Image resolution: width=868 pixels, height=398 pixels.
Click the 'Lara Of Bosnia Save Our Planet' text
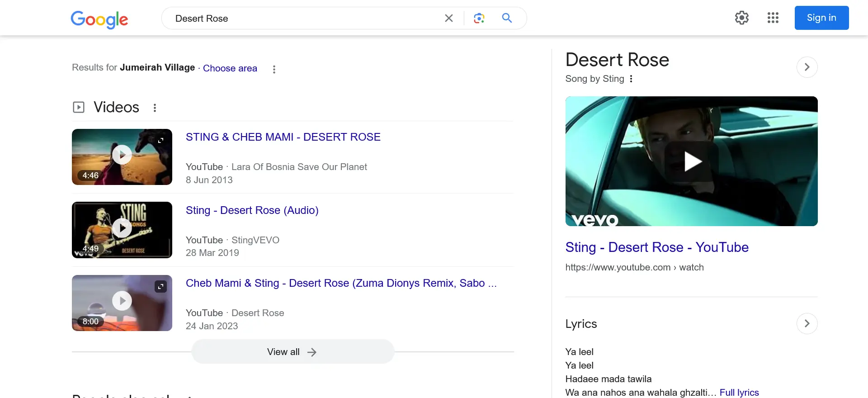(299, 167)
